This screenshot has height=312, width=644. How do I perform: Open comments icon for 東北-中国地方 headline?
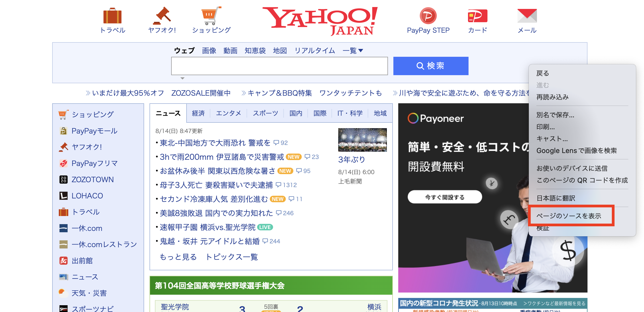click(276, 143)
